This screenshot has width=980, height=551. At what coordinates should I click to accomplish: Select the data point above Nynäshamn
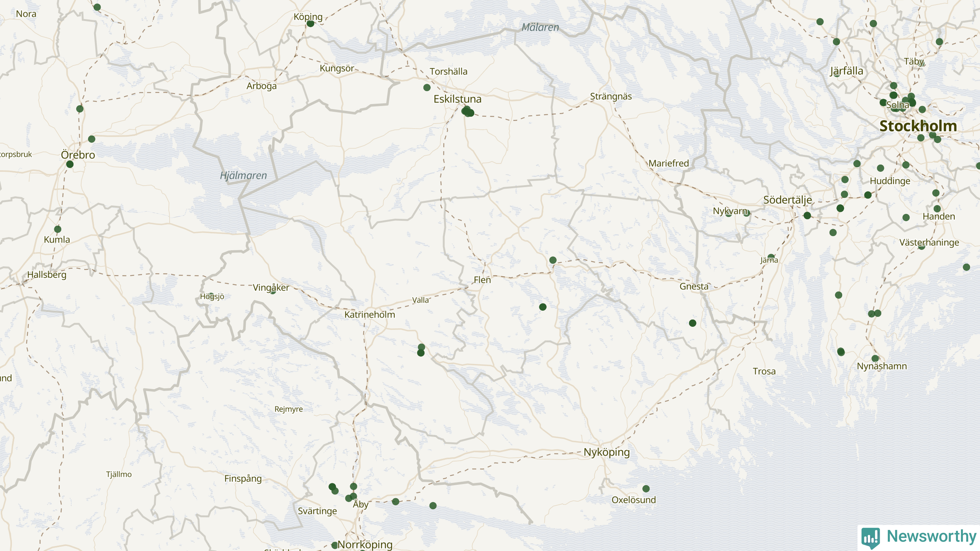[x=875, y=359]
